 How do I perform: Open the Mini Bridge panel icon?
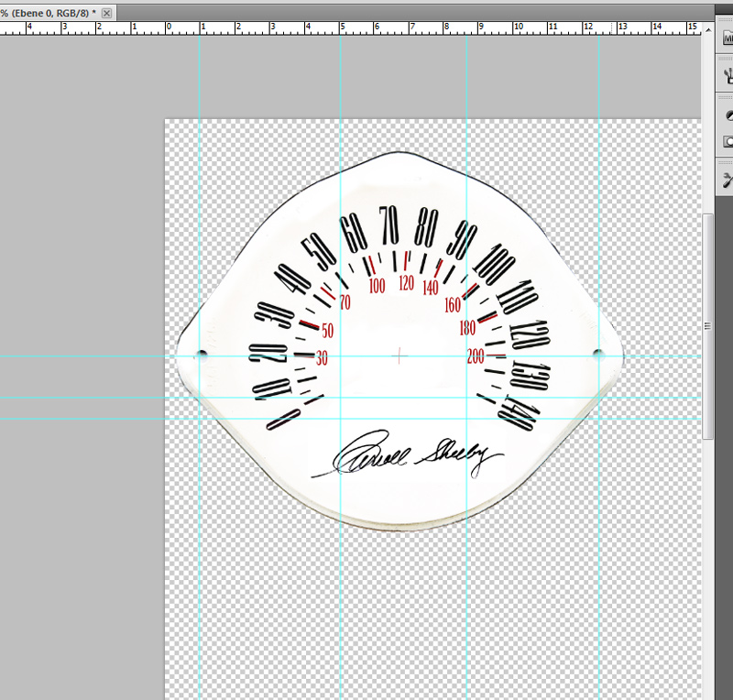coord(728,38)
